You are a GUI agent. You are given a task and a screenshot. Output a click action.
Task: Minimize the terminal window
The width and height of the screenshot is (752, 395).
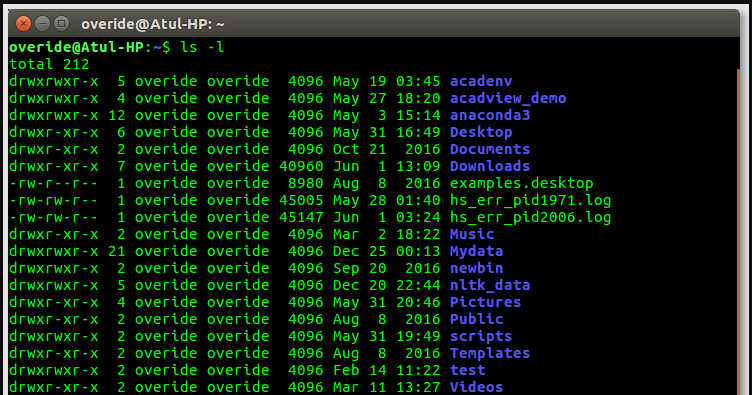click(x=42, y=23)
